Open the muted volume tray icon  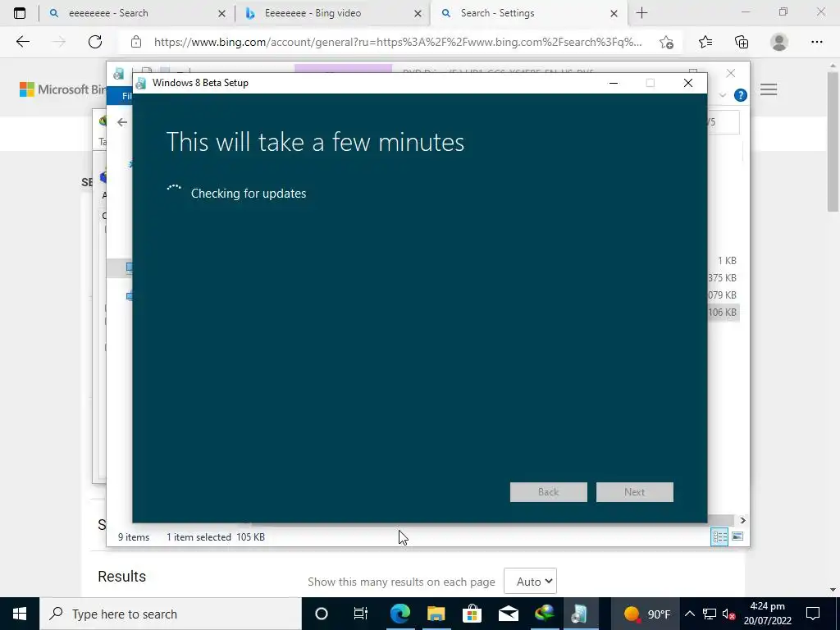(728, 614)
